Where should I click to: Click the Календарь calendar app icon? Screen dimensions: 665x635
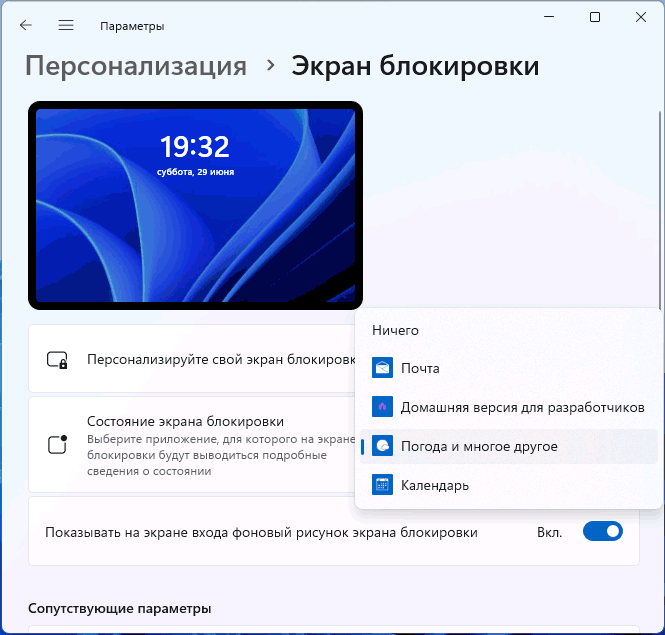click(x=382, y=485)
